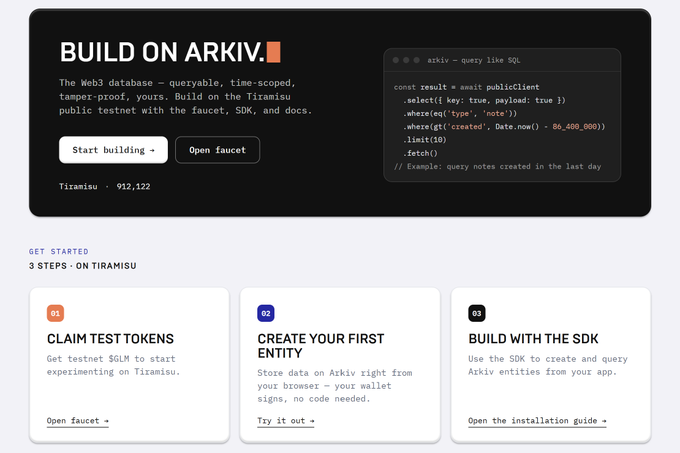Click the 'Use the SDK to create' description
The width and height of the screenshot is (680, 453).
tap(548, 365)
